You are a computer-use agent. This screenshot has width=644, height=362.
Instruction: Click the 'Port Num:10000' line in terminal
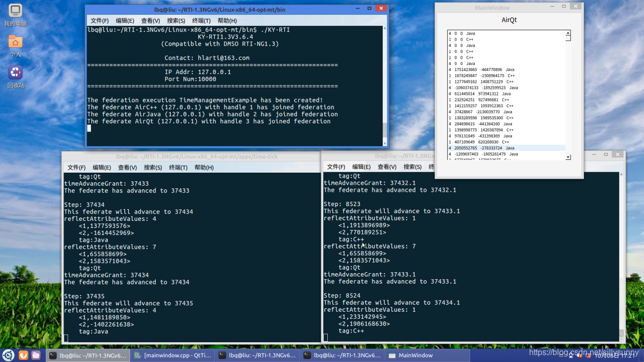[190, 79]
